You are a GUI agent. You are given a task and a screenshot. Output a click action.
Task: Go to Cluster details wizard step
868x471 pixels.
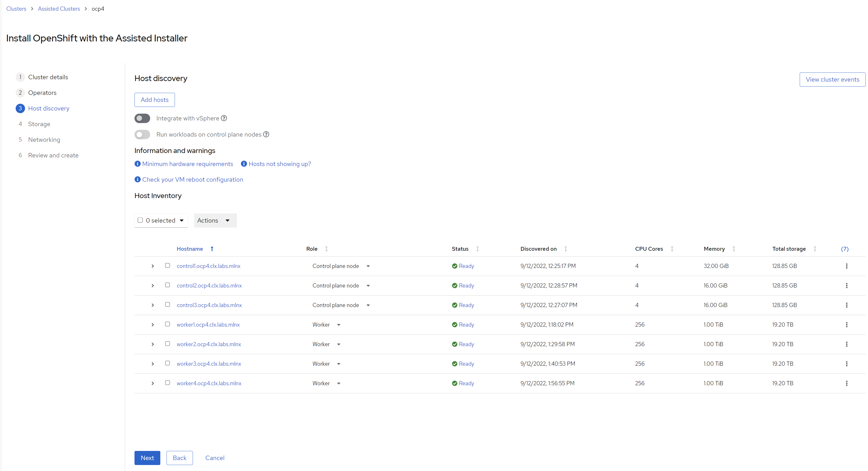click(42, 77)
